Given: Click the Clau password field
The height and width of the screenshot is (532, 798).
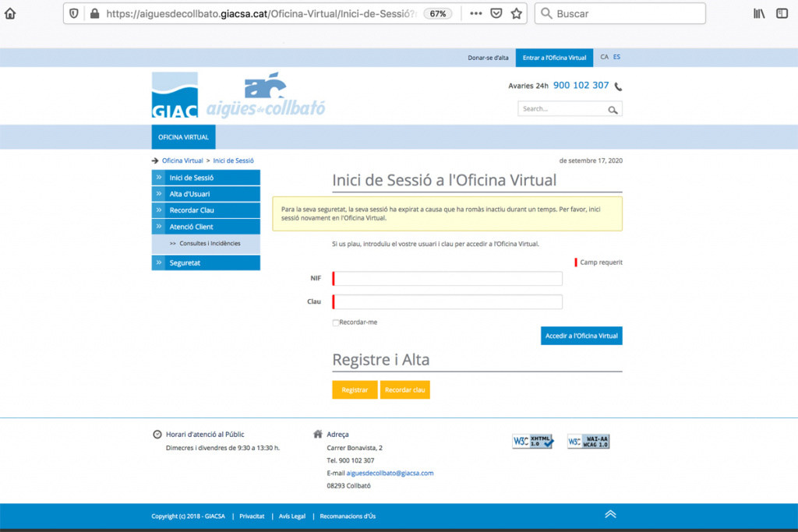Looking at the screenshot, I should [447, 301].
